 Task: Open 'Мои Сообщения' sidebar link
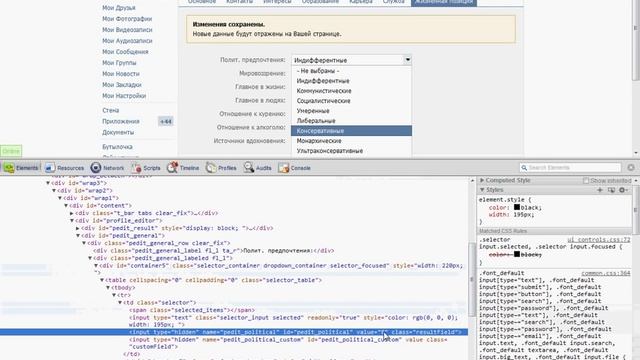coord(125,52)
